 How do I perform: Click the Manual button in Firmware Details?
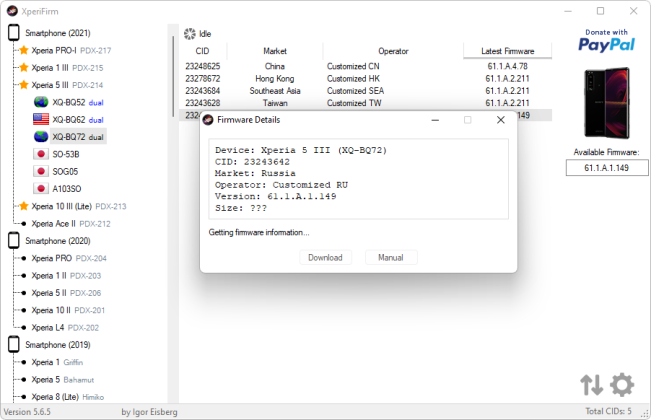point(391,257)
